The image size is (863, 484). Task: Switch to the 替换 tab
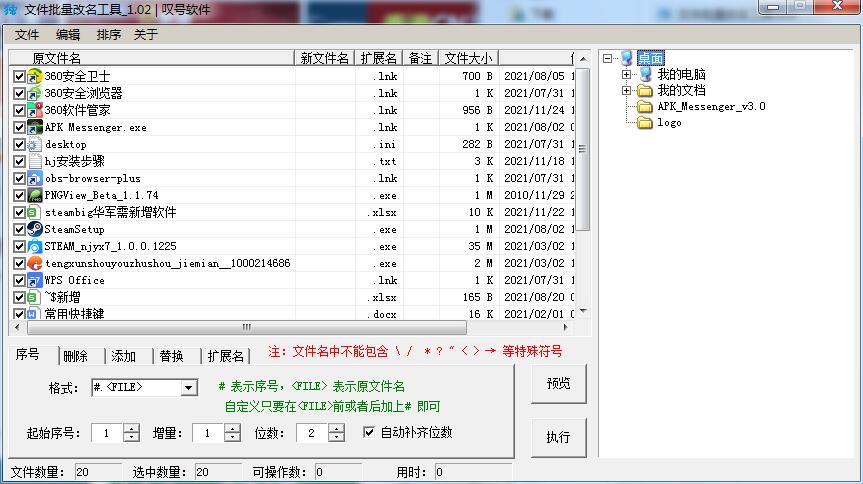(x=171, y=356)
